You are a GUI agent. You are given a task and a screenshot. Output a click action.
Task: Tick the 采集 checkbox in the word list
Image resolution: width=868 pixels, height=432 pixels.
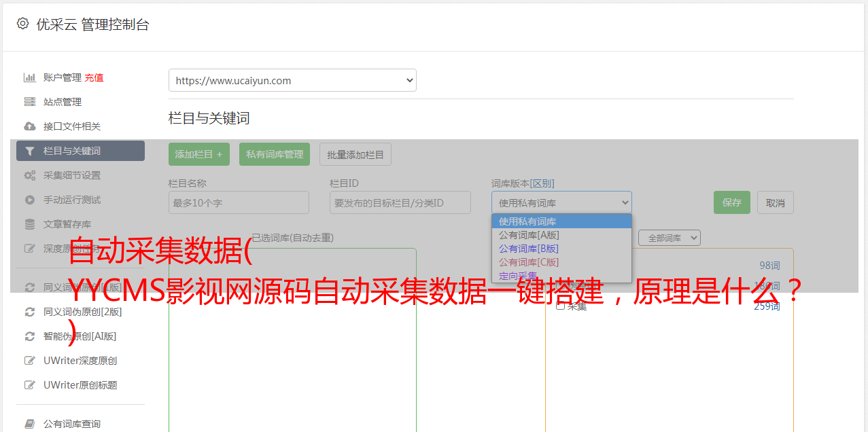(561, 306)
